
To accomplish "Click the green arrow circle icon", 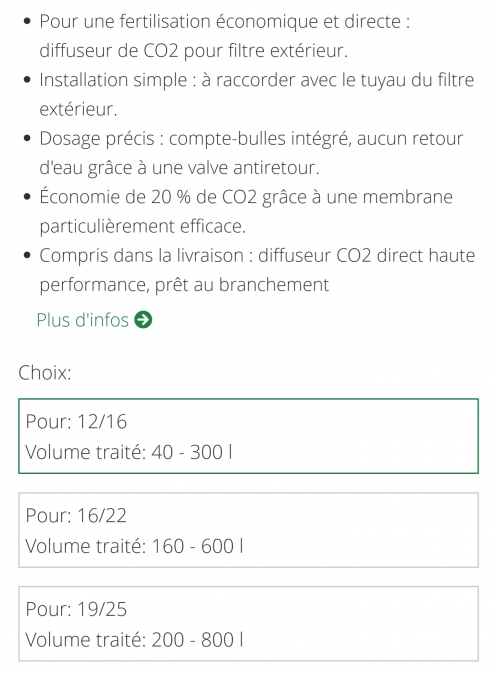I will coord(143,320).
